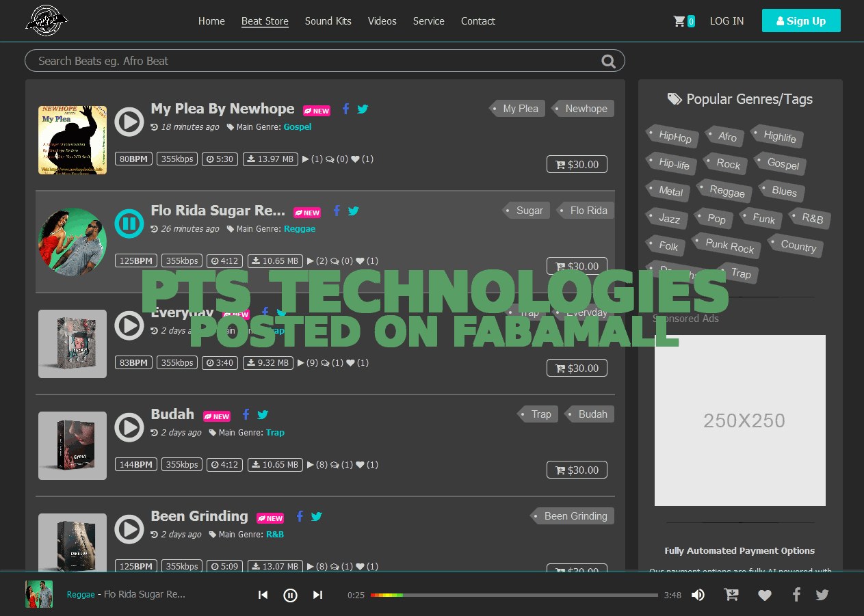Select the Hip-life popular genre tag
This screenshot has width=864, height=616.
click(x=672, y=164)
